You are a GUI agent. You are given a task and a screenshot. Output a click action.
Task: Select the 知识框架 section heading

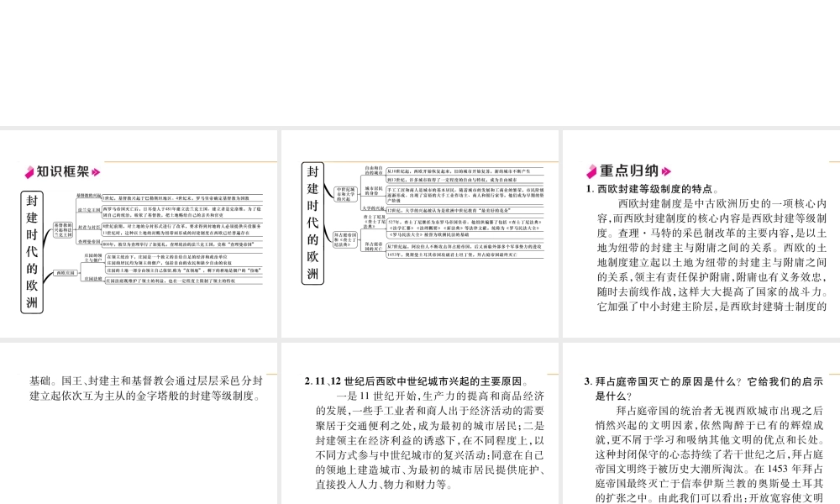[62, 172]
